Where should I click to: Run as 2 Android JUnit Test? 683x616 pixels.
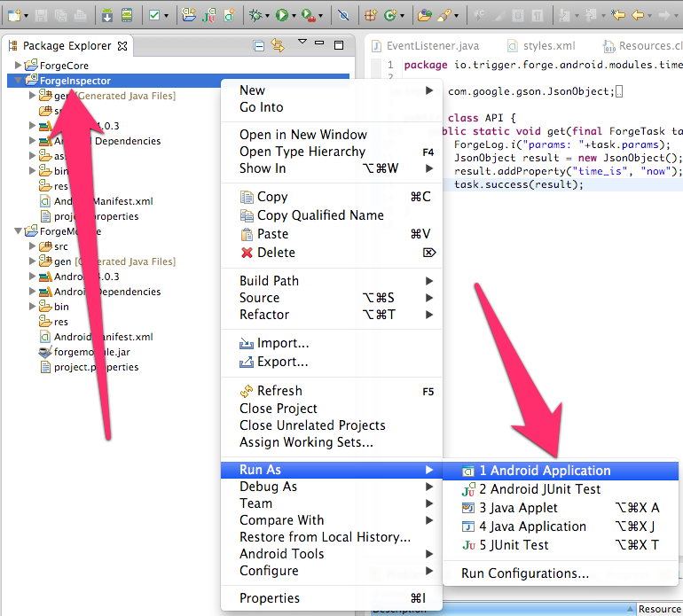tap(561, 489)
